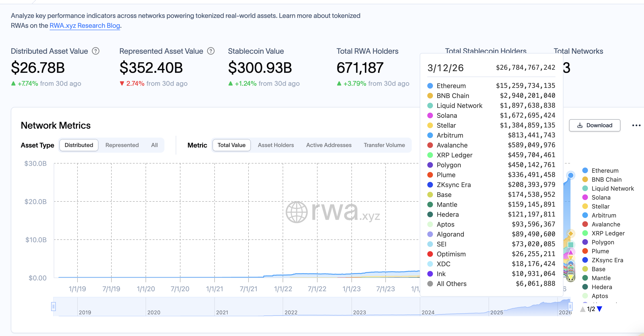
Task: Toggle Solana in the chart legend
Action: [x=601, y=197]
